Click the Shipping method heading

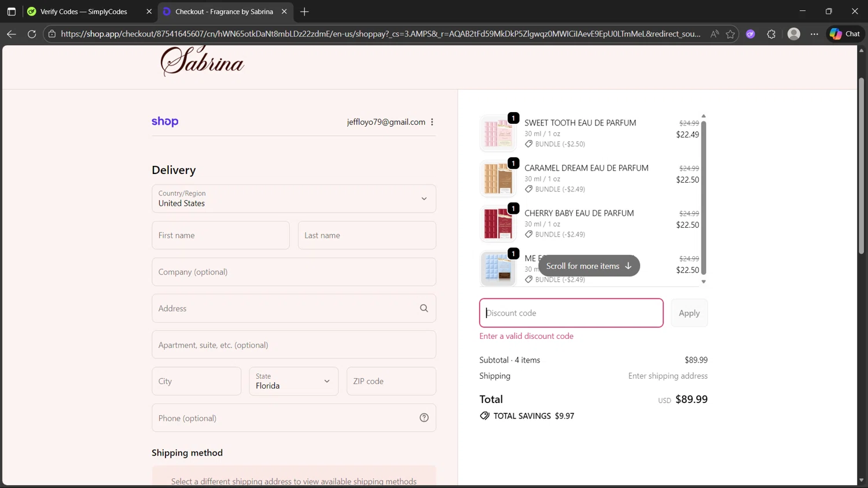point(187,453)
